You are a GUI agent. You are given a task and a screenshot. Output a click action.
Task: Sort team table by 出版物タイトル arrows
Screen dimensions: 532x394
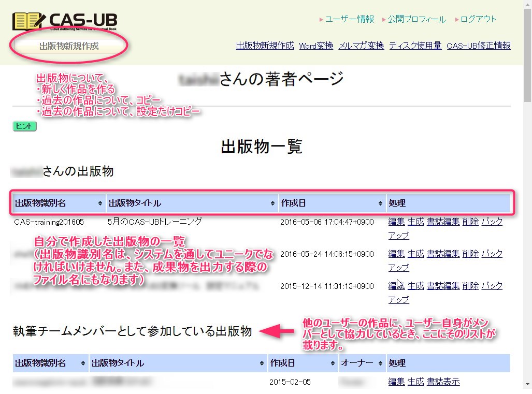pos(262,363)
